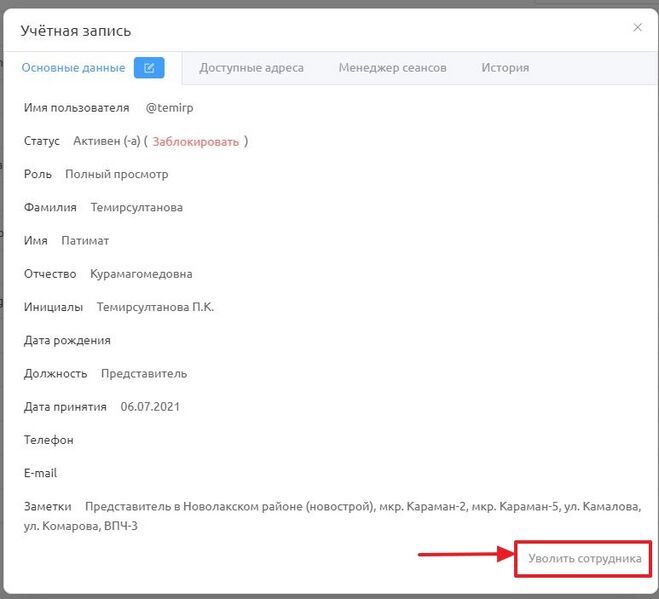659x599 pixels.
Task: Click the username @temirp
Action: [169, 108]
